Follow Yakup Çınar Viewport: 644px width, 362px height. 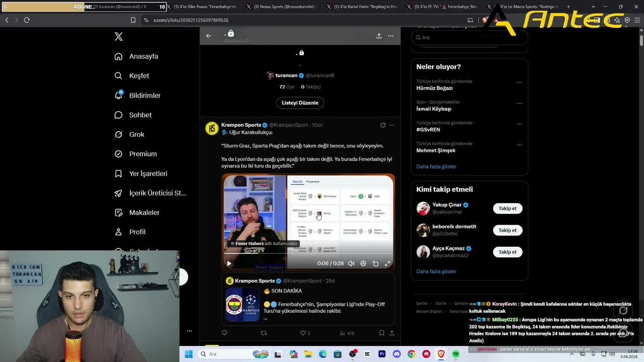pyautogui.click(x=508, y=208)
